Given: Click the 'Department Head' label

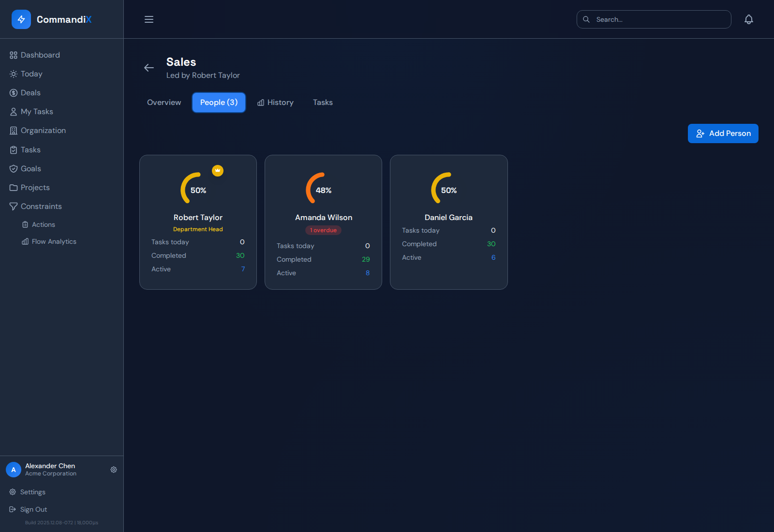Looking at the screenshot, I should pos(198,229).
